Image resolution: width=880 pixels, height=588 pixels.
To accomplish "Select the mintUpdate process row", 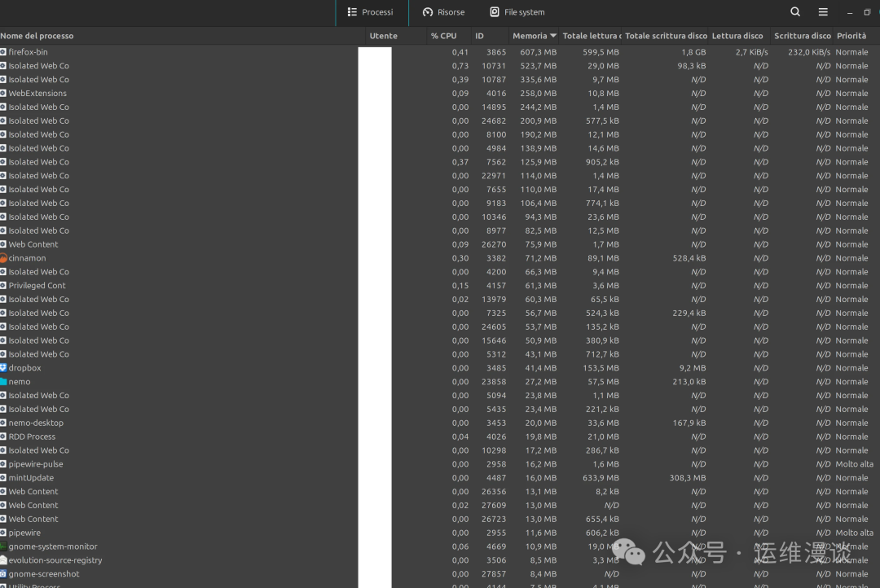I will 440,478.
